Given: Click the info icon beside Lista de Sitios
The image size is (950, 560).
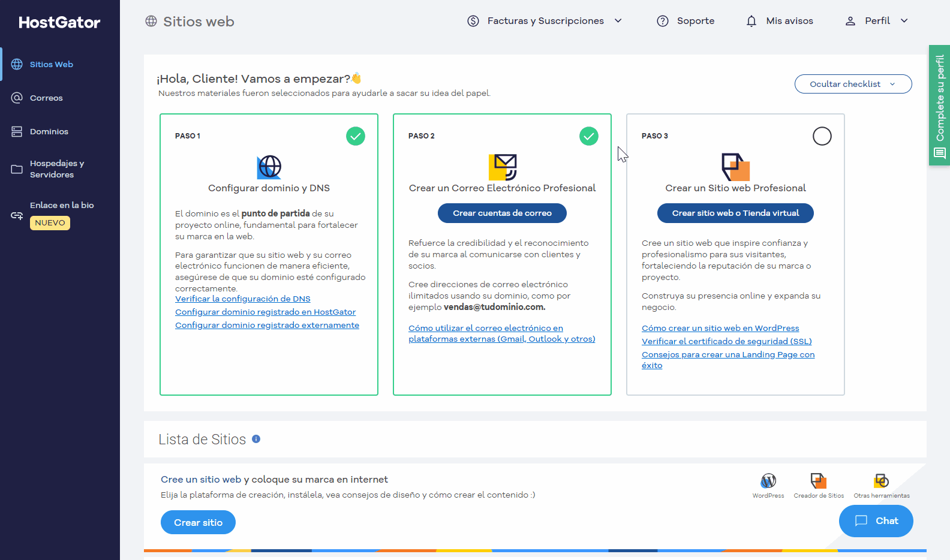Looking at the screenshot, I should point(256,439).
